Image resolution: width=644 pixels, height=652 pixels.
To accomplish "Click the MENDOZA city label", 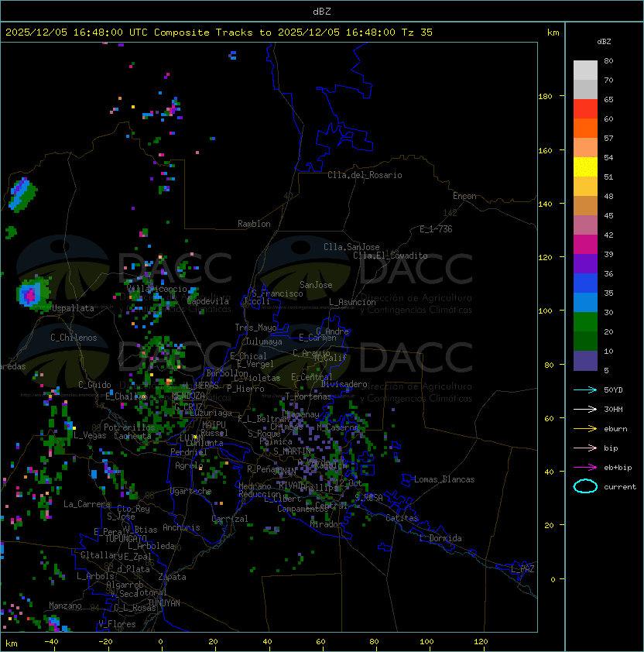I will [x=188, y=395].
